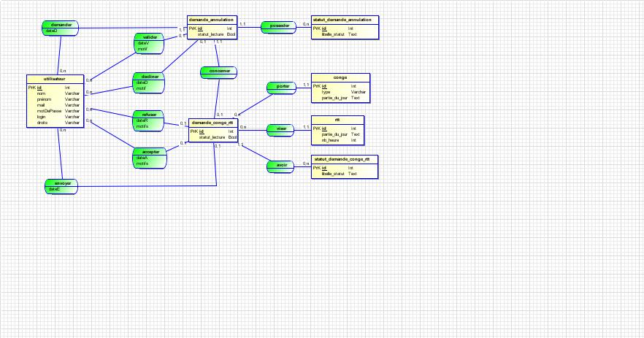Click the PrK id row of utilisateur
The height and width of the screenshot is (338, 644).
(x=54, y=88)
